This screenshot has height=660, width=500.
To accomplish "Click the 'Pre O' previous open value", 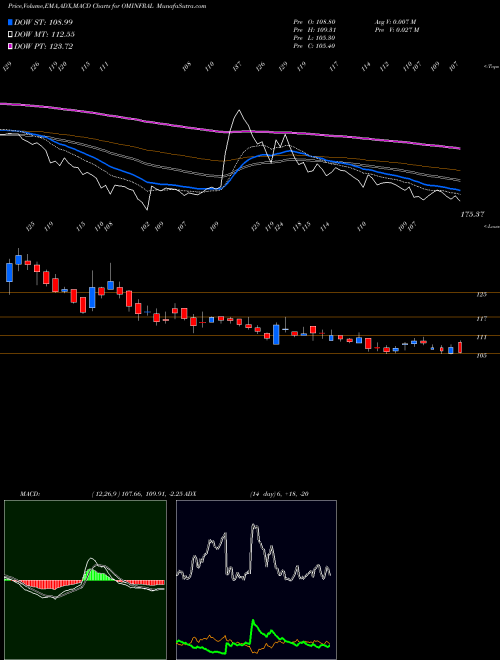I will [x=314, y=22].
